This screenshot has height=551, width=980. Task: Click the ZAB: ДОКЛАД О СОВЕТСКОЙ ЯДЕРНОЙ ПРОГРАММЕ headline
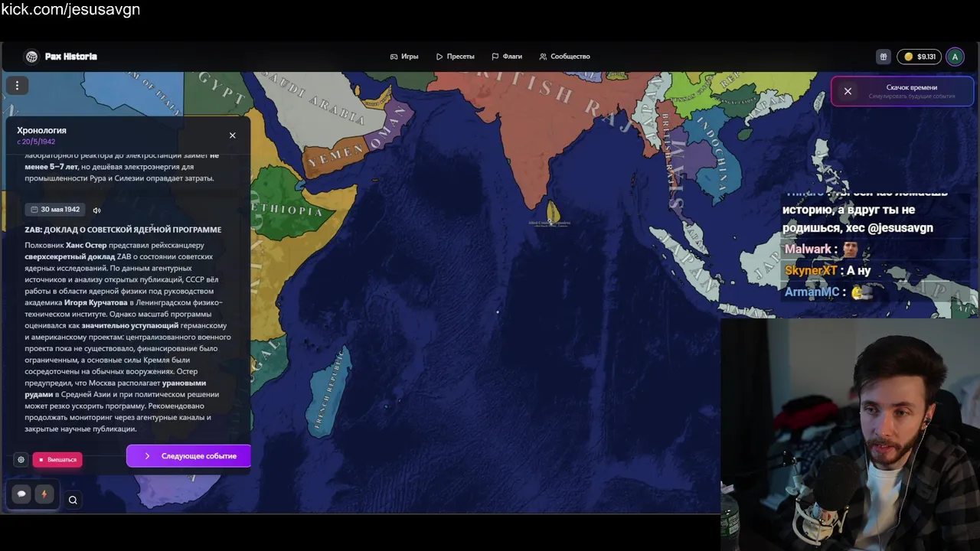click(x=123, y=230)
